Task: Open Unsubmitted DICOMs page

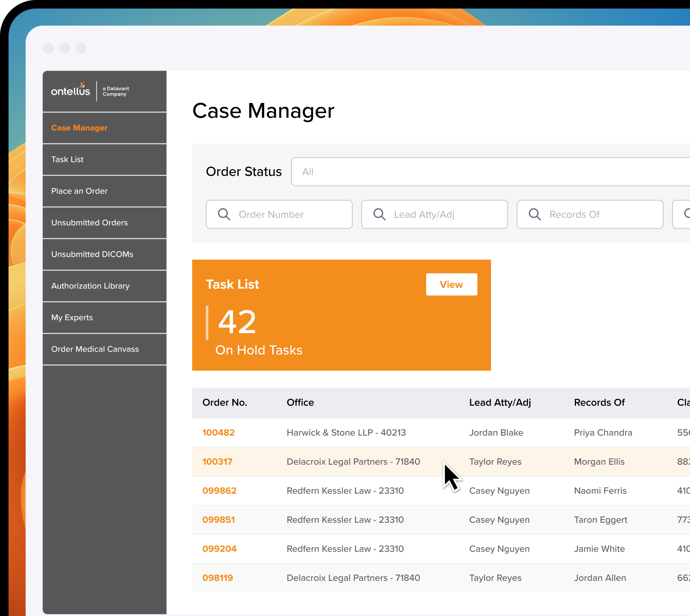Action: (105, 254)
